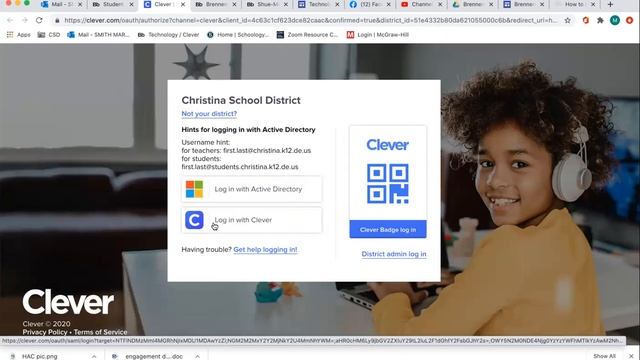Image resolution: width=640 pixels, height=360 pixels.
Task: Click the Clever C logo icon
Action: [x=194, y=220]
